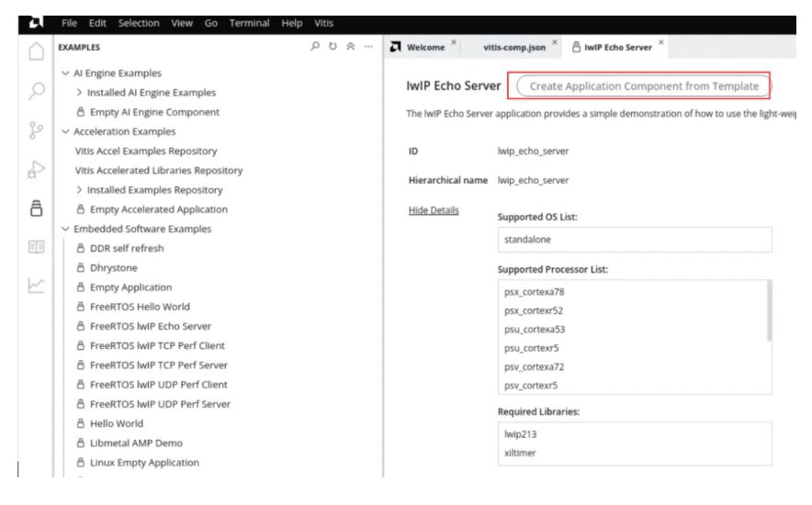Click xiltimer in Required Libraries
Screen dimensions: 812x505
coord(520,453)
